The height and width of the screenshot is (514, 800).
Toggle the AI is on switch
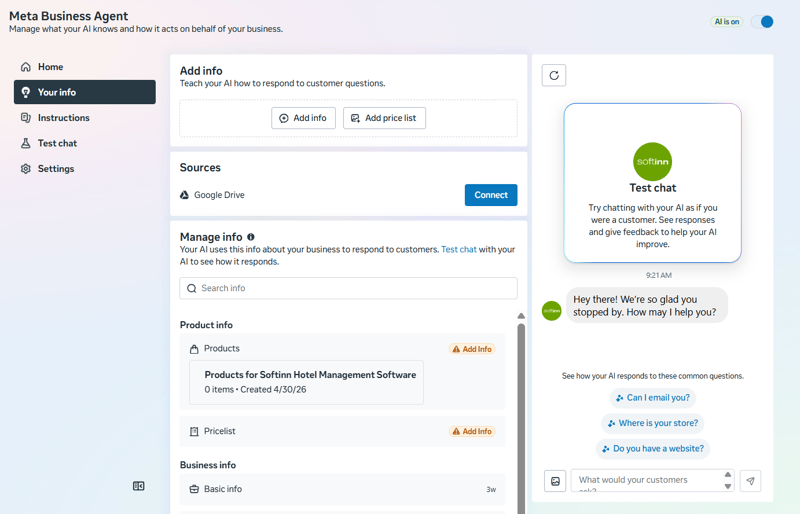click(763, 22)
